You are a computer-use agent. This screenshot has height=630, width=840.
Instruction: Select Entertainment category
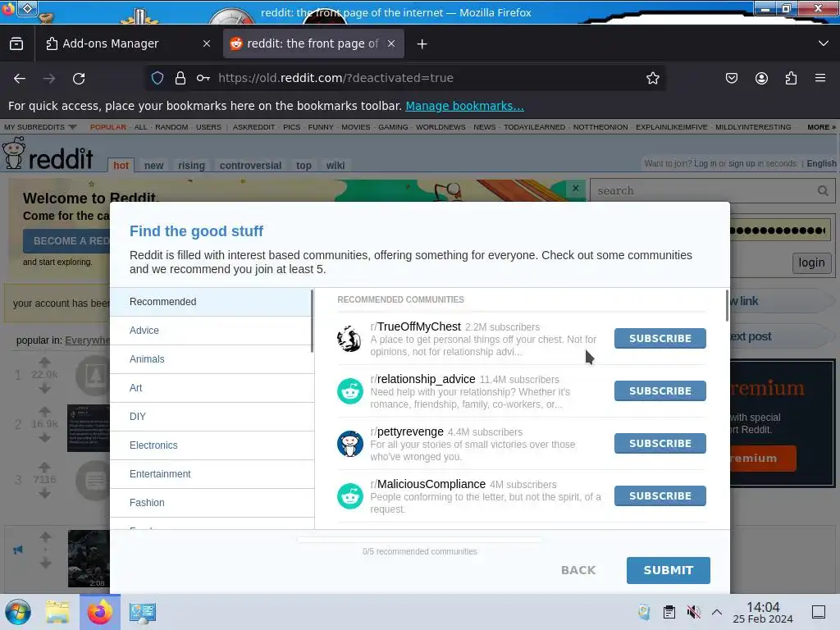coord(211,474)
